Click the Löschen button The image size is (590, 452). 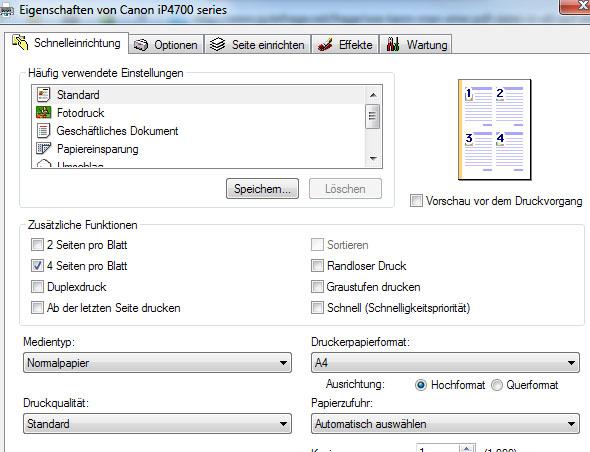coord(345,189)
